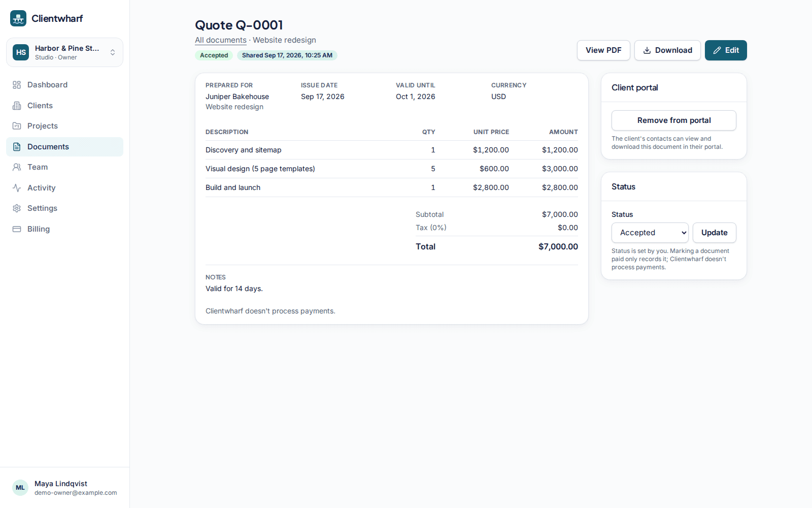
Task: Click the Billing card icon
Action: (17, 229)
